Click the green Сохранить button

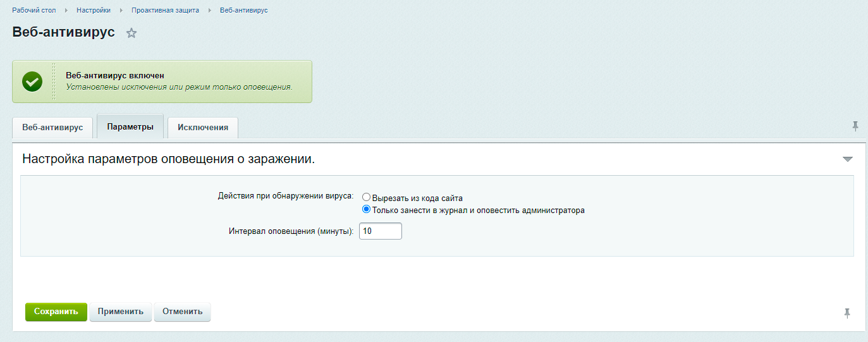tap(56, 312)
